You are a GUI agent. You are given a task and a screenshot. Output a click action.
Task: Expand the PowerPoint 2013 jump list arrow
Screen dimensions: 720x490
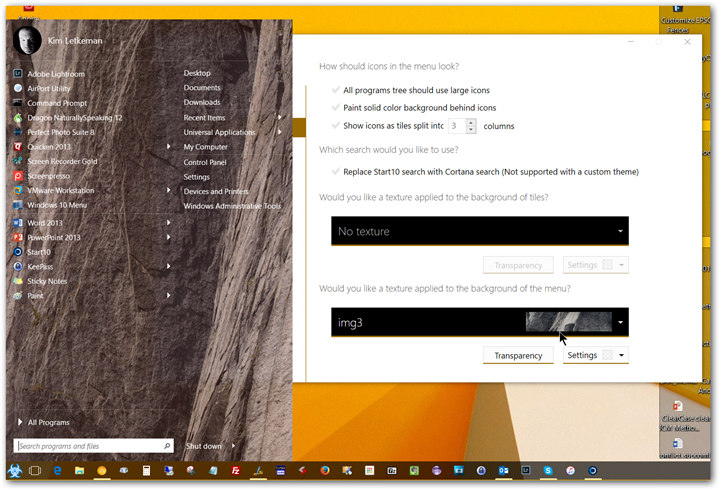[x=169, y=237]
